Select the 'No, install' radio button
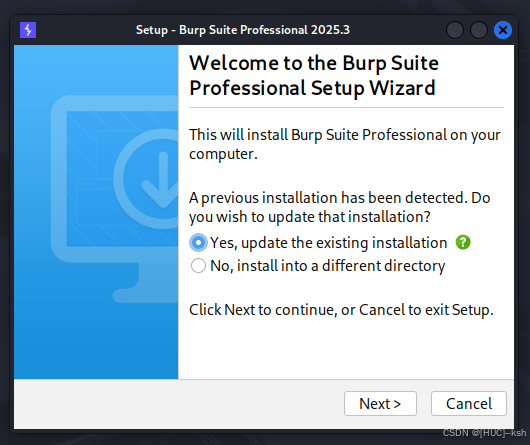The width and height of the screenshot is (530, 445). [x=198, y=266]
